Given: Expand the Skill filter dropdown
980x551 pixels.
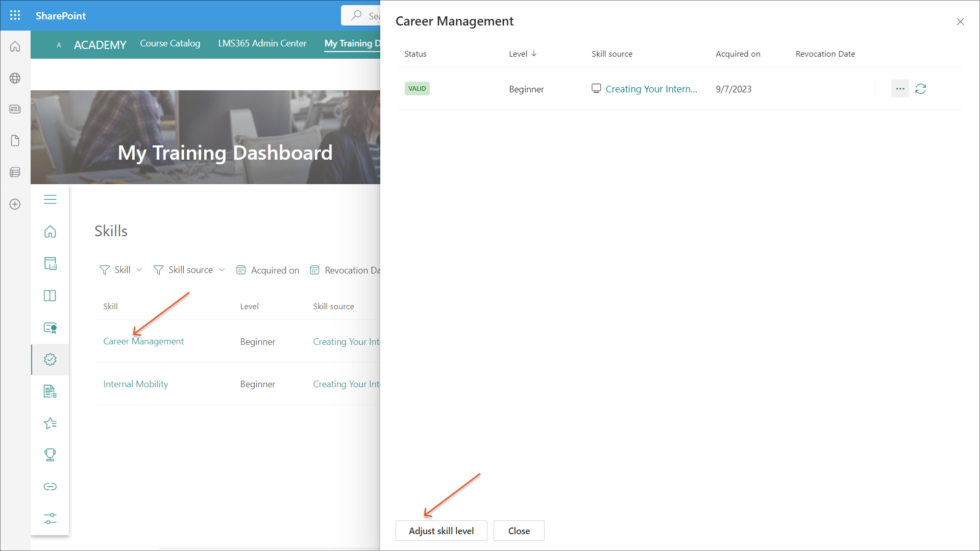Looking at the screenshot, I should tap(121, 270).
